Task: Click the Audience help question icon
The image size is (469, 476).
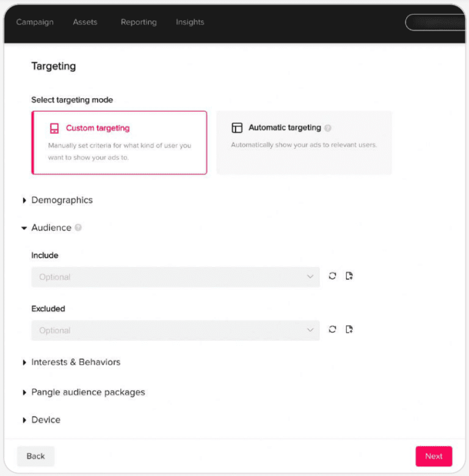Action: point(78,227)
